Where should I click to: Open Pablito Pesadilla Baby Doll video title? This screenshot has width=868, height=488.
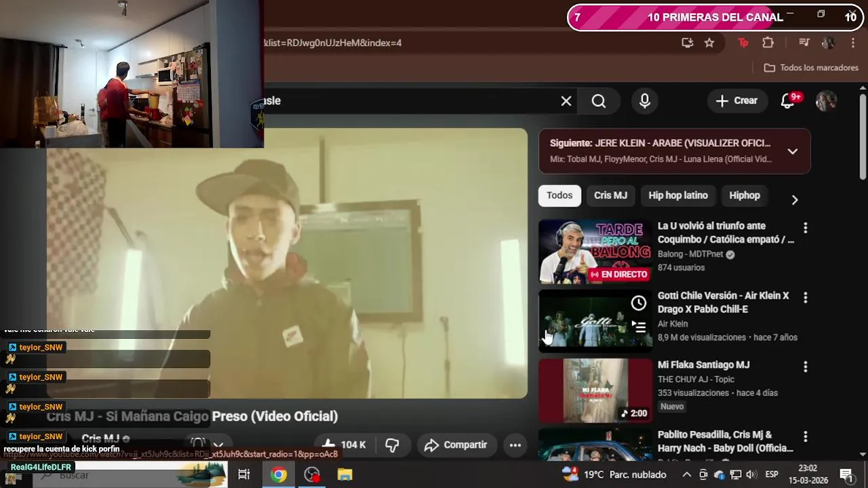coord(726,441)
